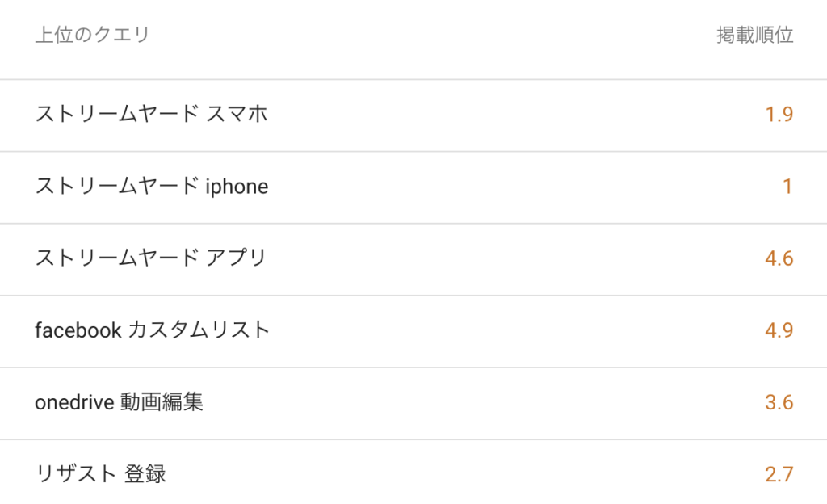Image resolution: width=827 pixels, height=504 pixels.
Task: Click the 2.7 position value
Action: click(x=779, y=474)
